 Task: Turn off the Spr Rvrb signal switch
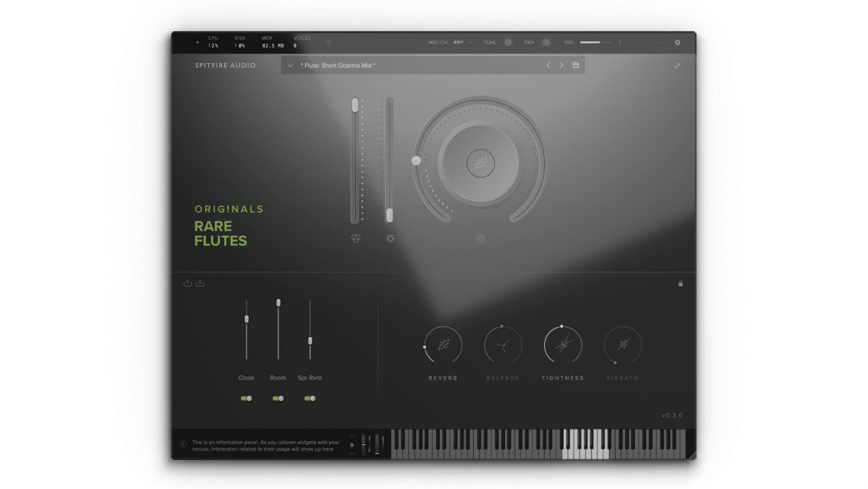click(x=310, y=399)
